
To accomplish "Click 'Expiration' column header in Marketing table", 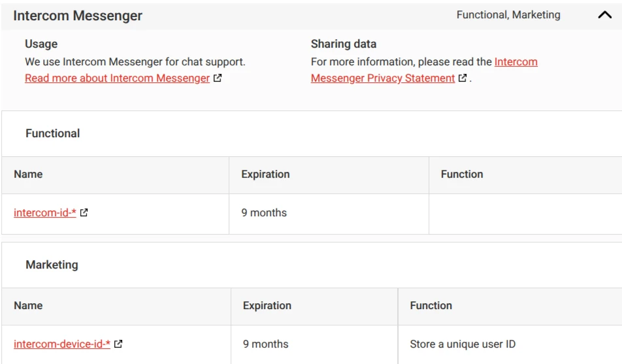I will pos(267,306).
